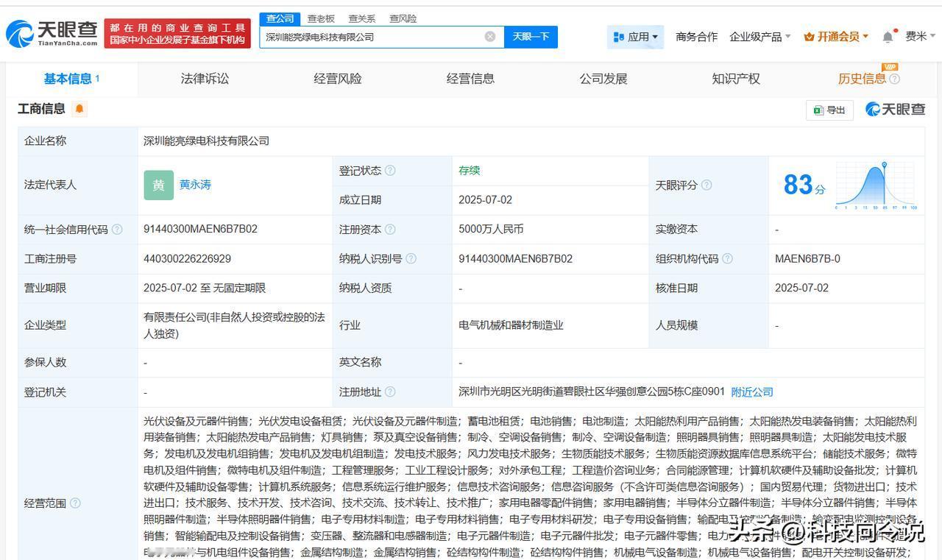Click help icon next to 注册地址
Viewport: 942px width, 560px height.
coord(390,392)
